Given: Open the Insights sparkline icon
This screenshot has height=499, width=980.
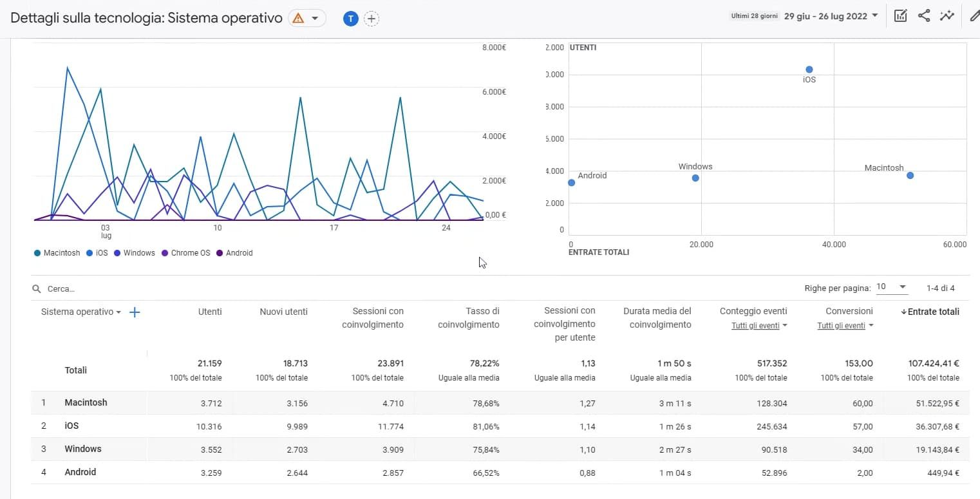Looking at the screenshot, I should coord(947,16).
